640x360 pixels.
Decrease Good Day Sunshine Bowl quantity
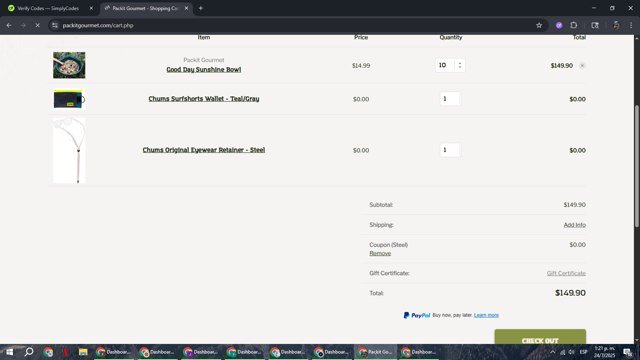[x=460, y=67]
